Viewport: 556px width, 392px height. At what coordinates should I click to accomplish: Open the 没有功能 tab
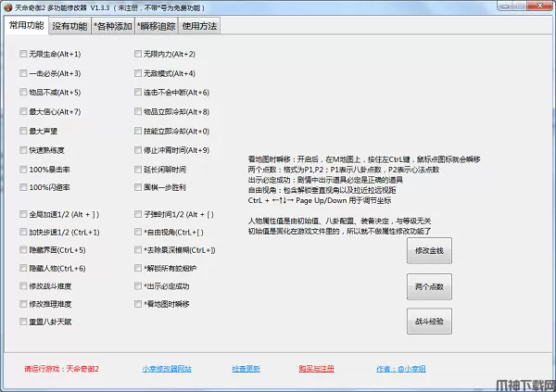69,26
